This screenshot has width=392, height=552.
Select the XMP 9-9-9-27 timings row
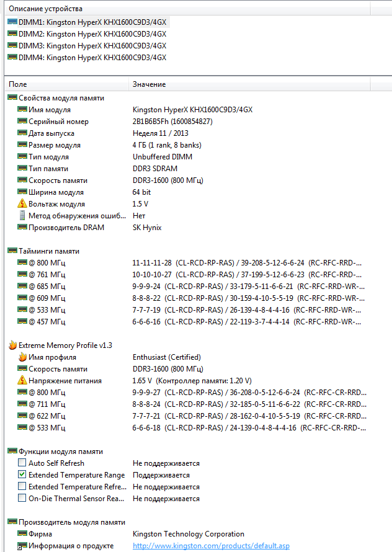pos(192,393)
